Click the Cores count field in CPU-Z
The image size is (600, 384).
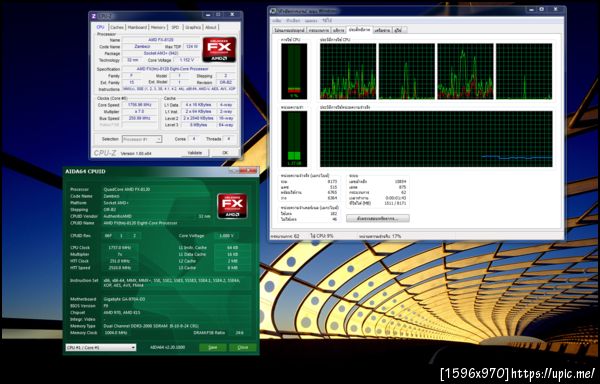coord(193,139)
